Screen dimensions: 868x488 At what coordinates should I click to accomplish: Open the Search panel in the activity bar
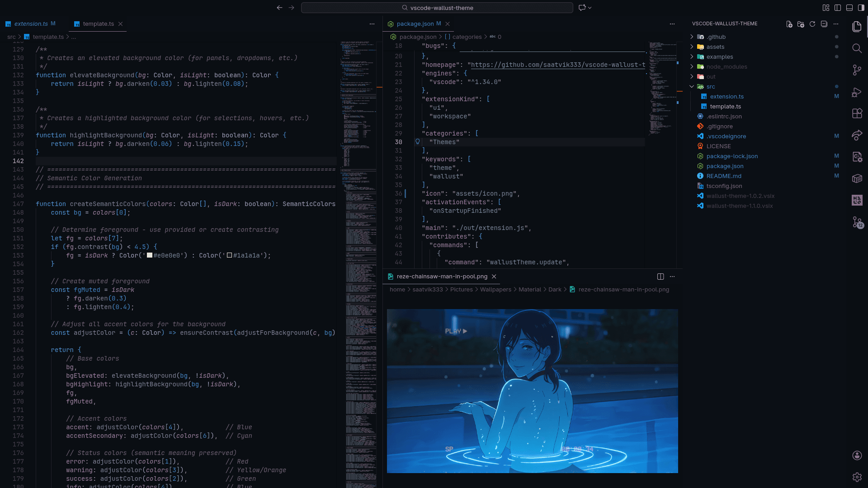[857, 48]
